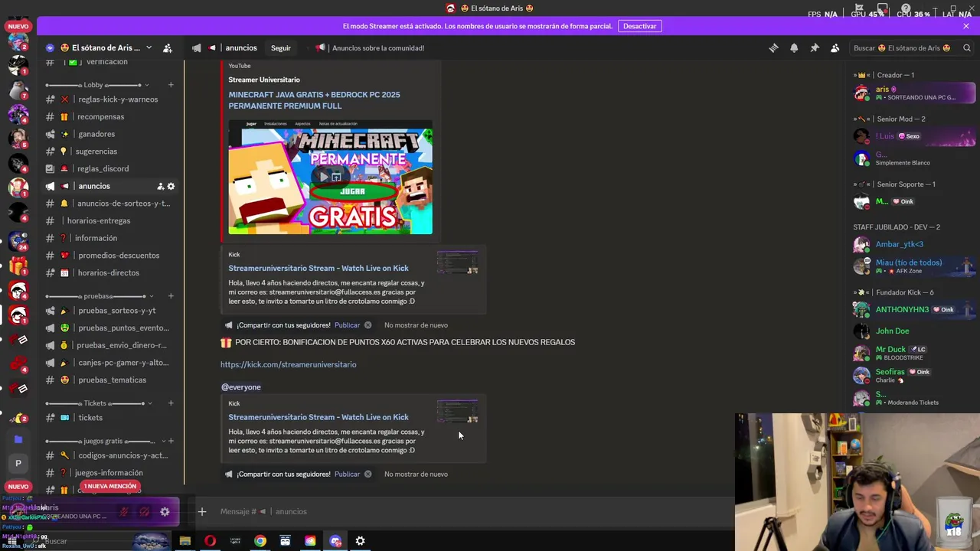Toggle headphone deafen in the user panel
980x551 pixels.
click(144, 512)
